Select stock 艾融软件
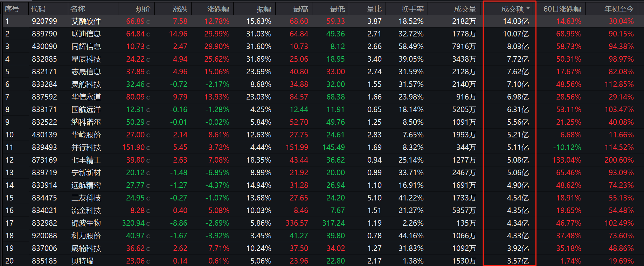The image size is (644, 266). pyautogui.click(x=86, y=21)
